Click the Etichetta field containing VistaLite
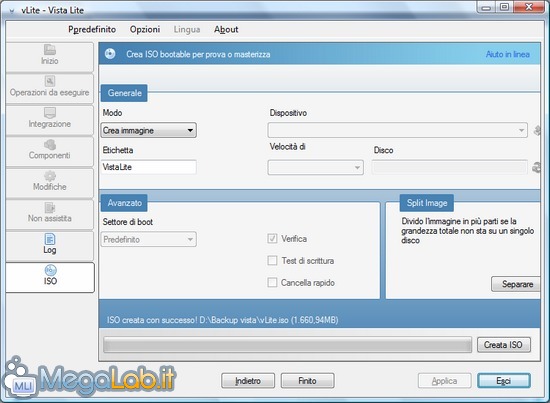This screenshot has width=550, height=403. pyautogui.click(x=149, y=167)
